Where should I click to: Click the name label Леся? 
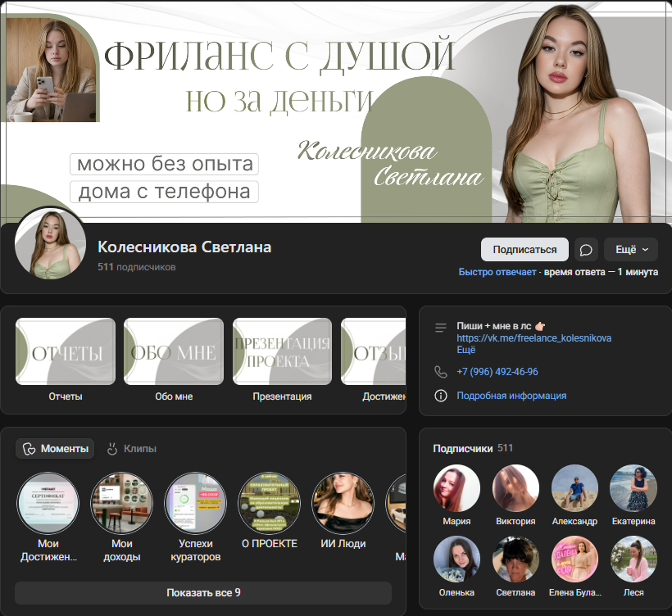point(633,592)
